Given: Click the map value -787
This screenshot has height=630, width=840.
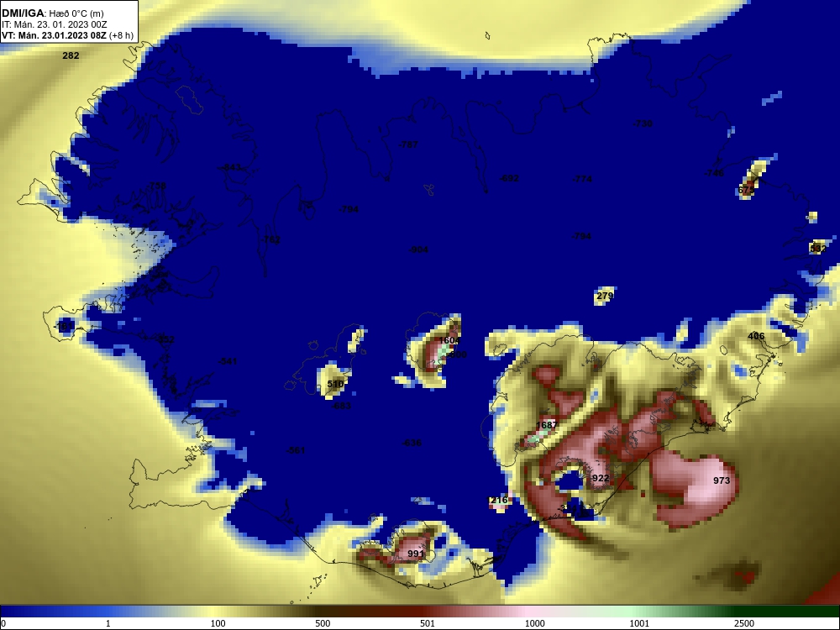Looking at the screenshot, I should coord(408,144).
